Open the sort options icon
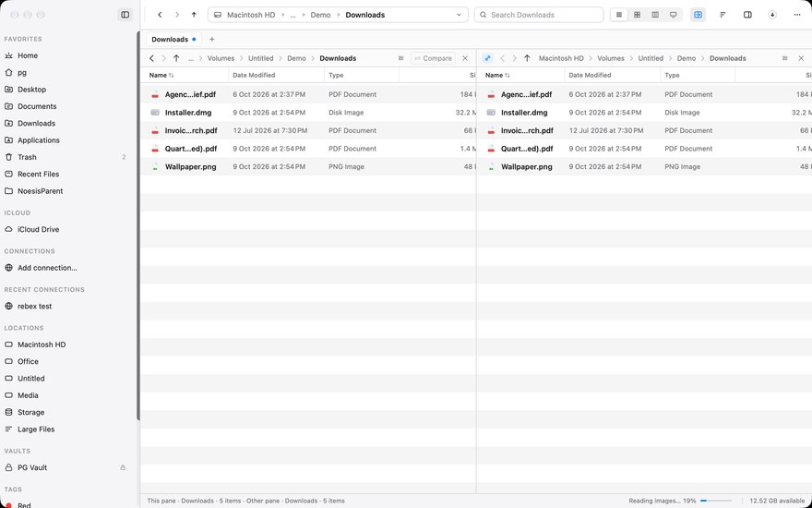This screenshot has height=508, width=812. point(722,15)
